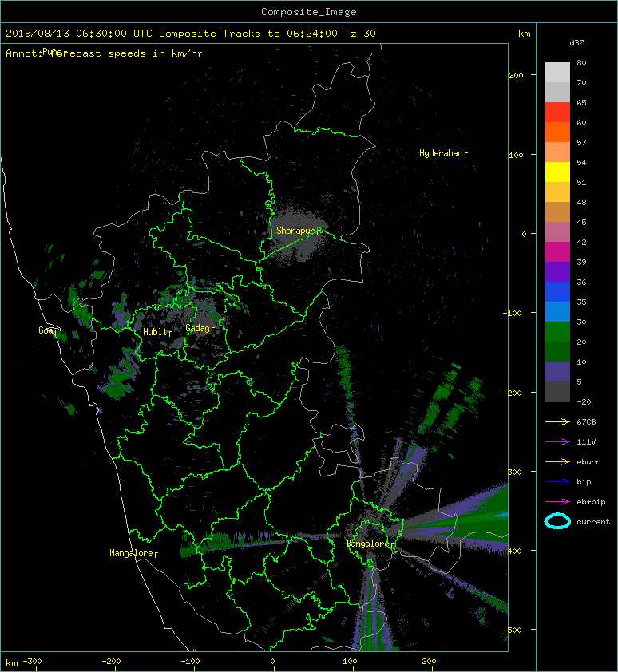The width and height of the screenshot is (618, 672).
Task: Click the Hyderabad city label
Action: 441,153
